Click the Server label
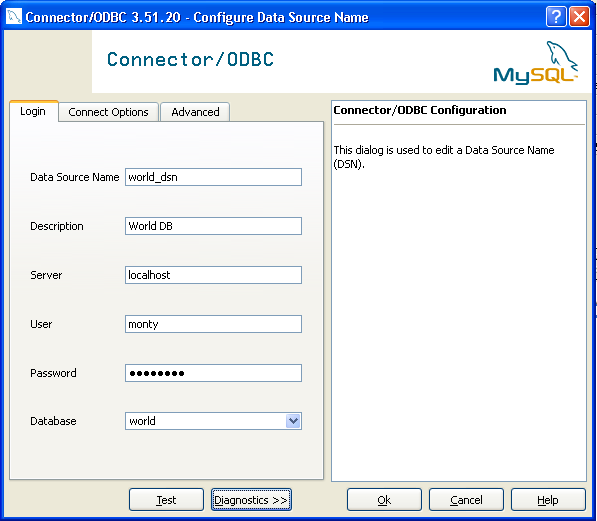 point(46,275)
